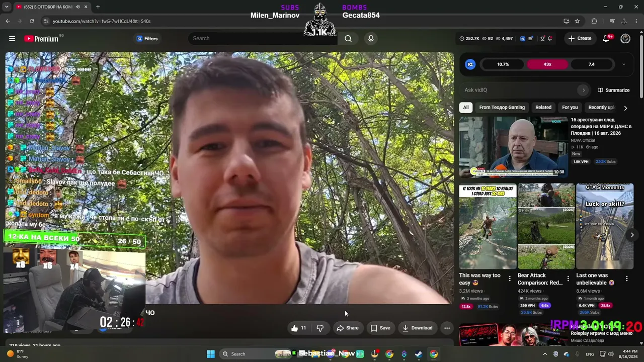The height and width of the screenshot is (362, 644).
Task: Click the Create button
Action: (x=580, y=39)
